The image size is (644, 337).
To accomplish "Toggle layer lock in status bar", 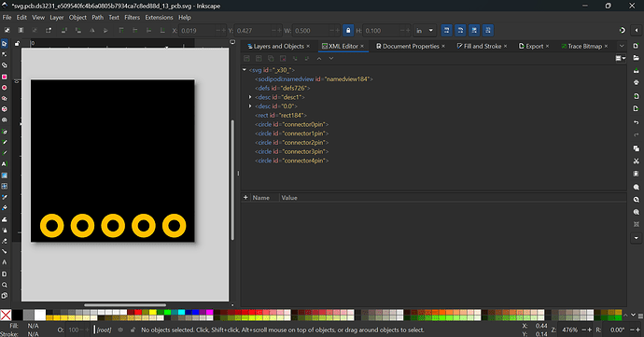I will pyautogui.click(x=133, y=330).
